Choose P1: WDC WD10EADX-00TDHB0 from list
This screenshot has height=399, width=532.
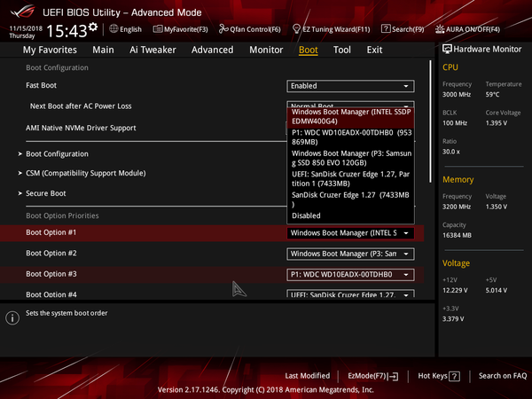(x=350, y=137)
